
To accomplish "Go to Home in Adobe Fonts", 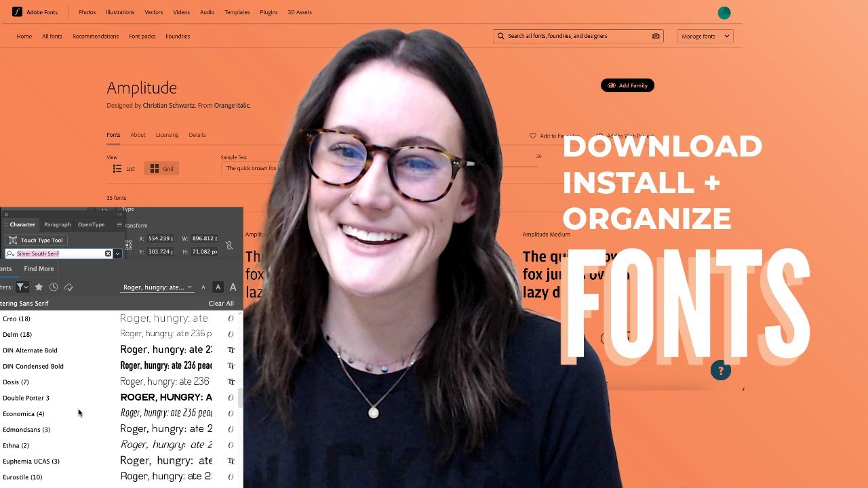I will [x=24, y=37].
